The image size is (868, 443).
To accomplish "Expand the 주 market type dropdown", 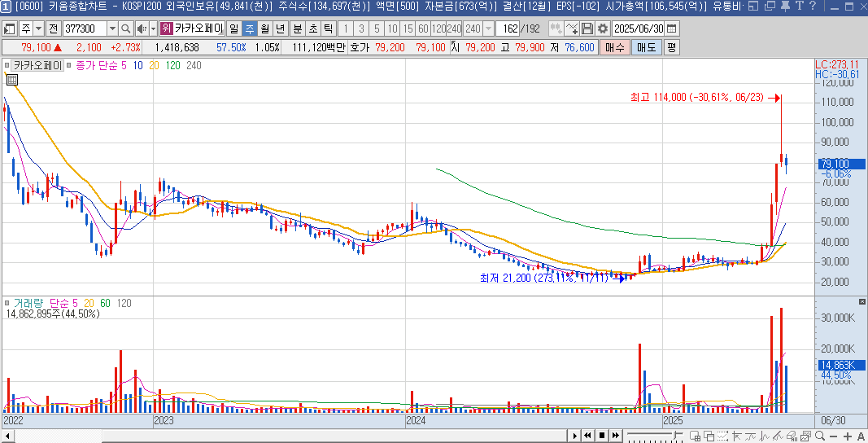I will click(x=38, y=29).
